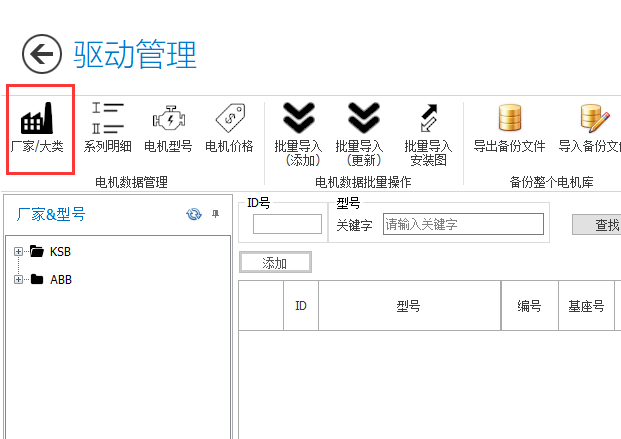Click the ID column header
Viewport: 621px width, 439px height.
coord(301,305)
